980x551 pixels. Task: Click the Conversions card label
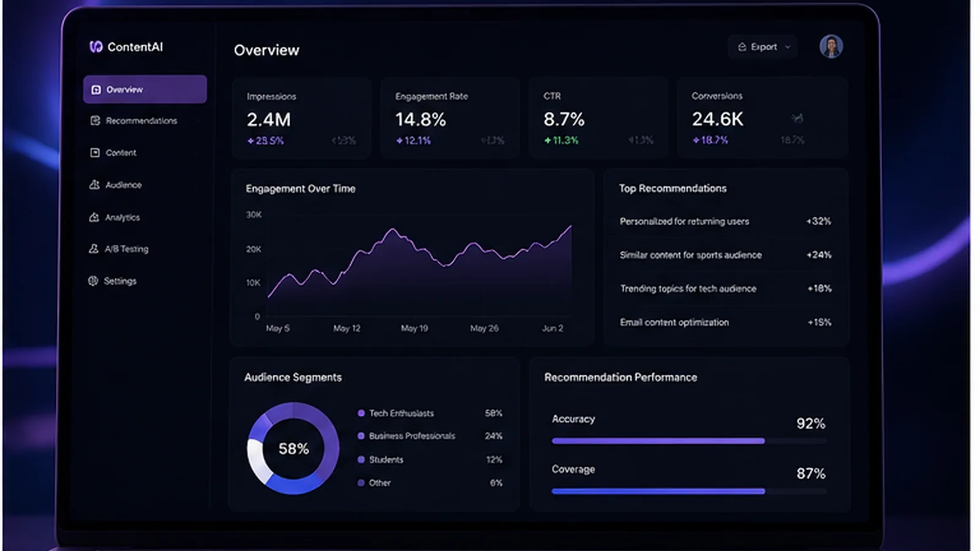click(717, 96)
